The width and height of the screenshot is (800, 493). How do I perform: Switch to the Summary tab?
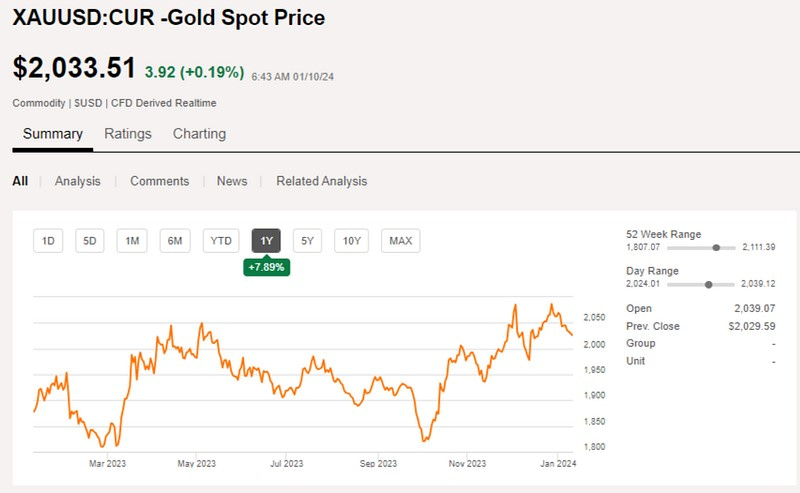point(52,134)
